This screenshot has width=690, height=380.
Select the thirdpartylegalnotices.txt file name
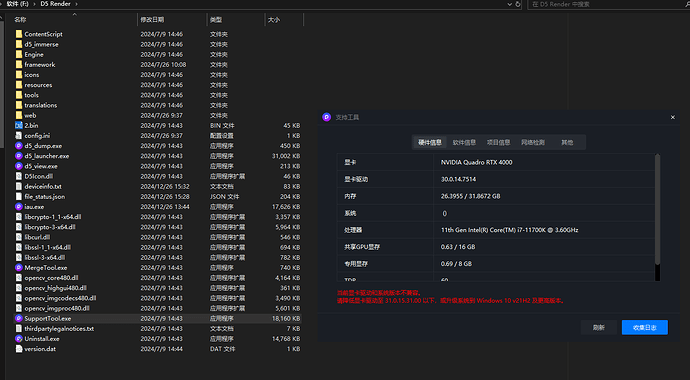point(59,328)
